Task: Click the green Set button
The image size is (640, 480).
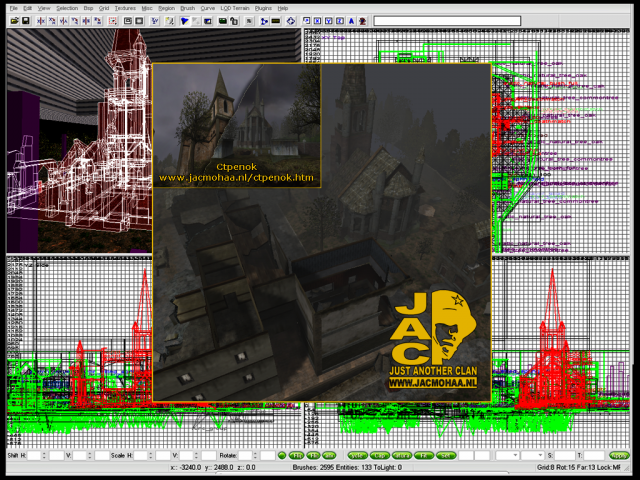Action: click(446, 456)
